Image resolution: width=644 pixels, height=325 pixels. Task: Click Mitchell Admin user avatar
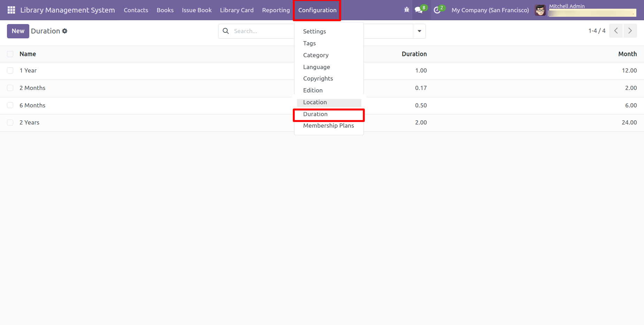[540, 10]
